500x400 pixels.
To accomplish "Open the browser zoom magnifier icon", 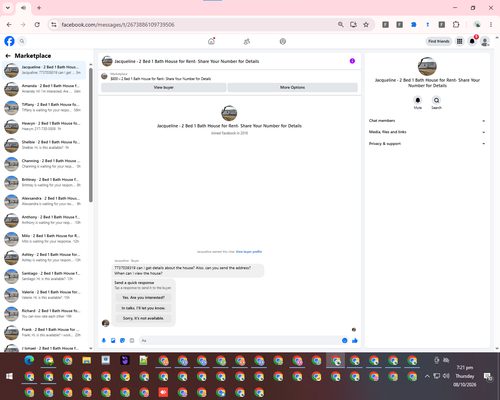I will click(x=341, y=25).
